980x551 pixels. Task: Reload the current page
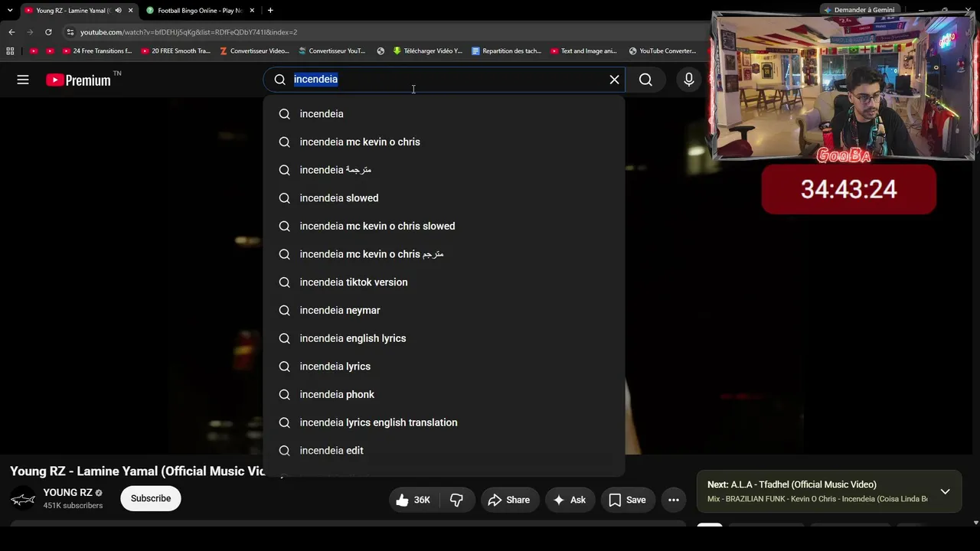point(48,32)
